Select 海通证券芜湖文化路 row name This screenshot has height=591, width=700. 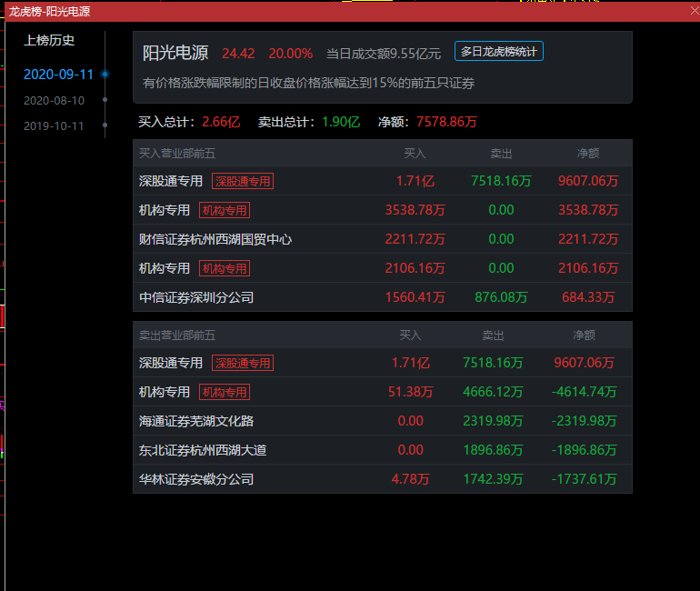point(196,421)
